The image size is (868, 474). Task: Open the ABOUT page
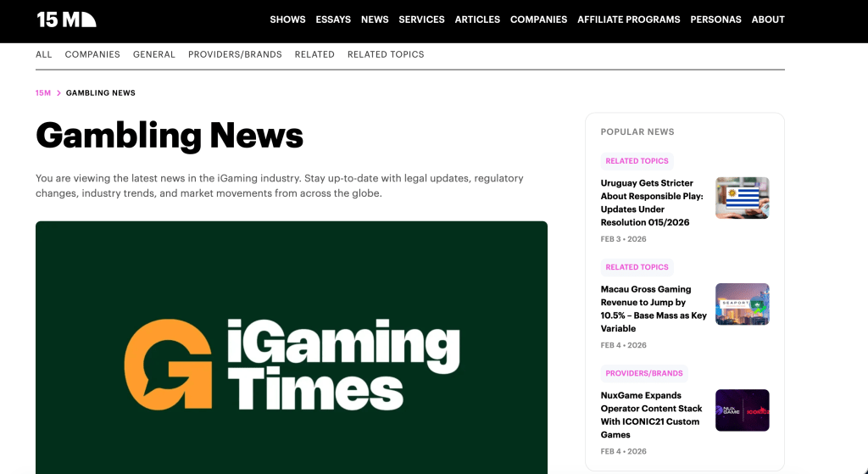(768, 20)
